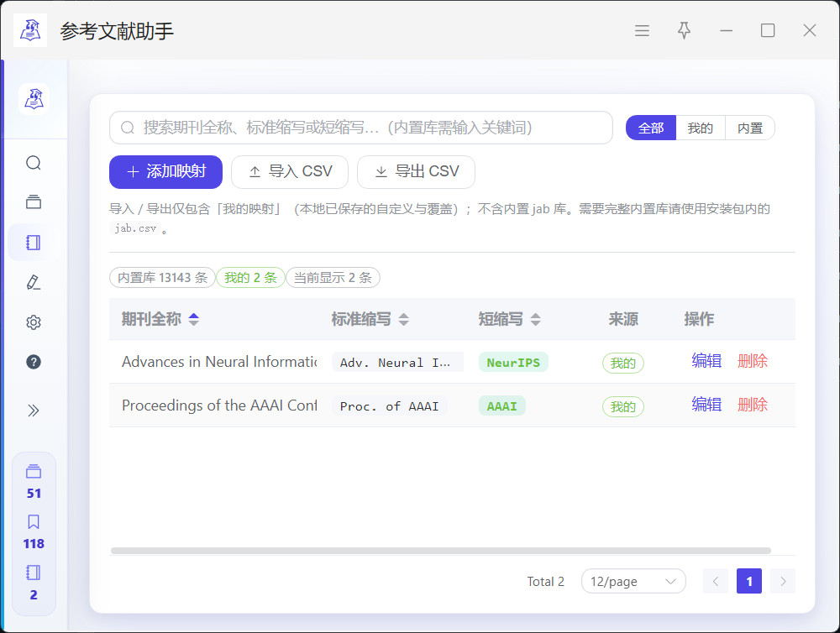Click the 添加映射 button

(165, 172)
